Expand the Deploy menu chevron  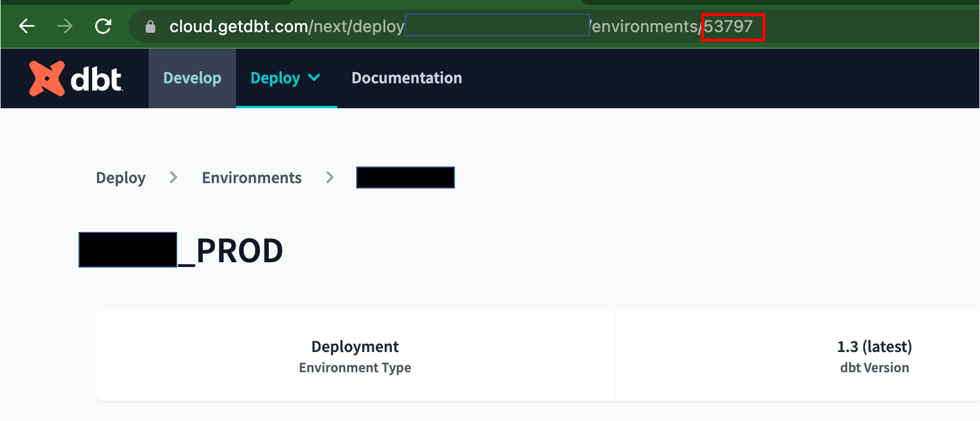pyautogui.click(x=315, y=78)
